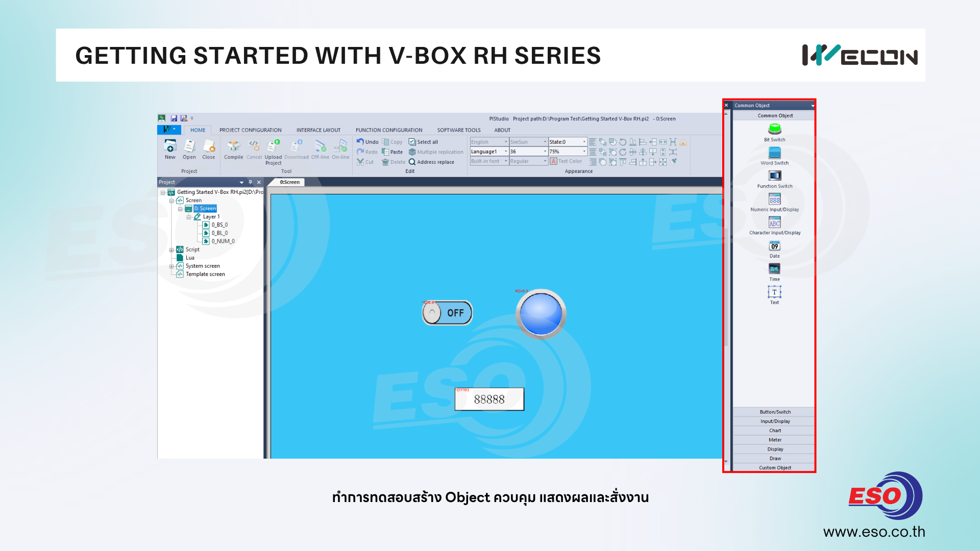Toggle the OFF switch on canvas
Image resolution: width=980 pixels, height=551 pixels.
447,313
